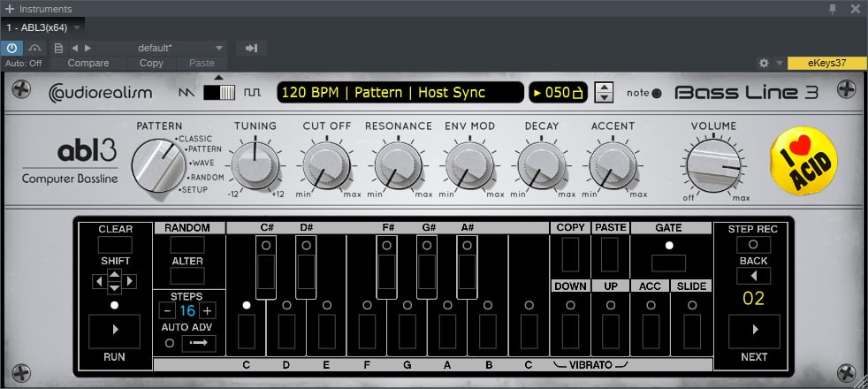The width and height of the screenshot is (868, 389).
Task: Select the D note key
Action: (x=286, y=331)
